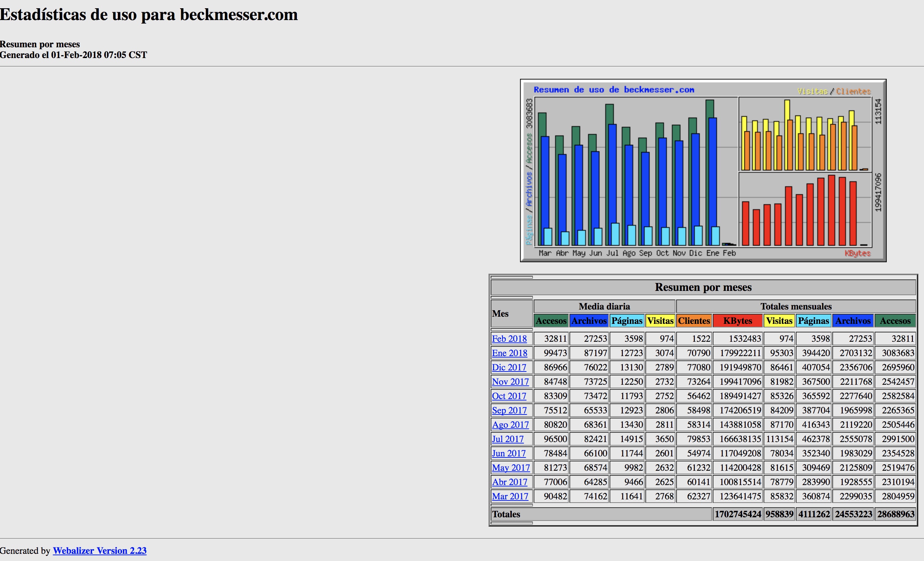Open the Sep 2017 report

pos(509,410)
